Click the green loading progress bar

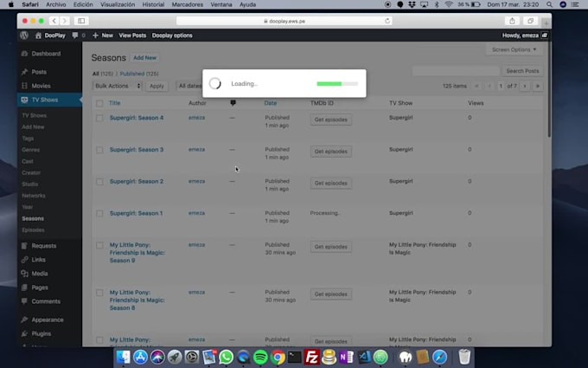(x=329, y=84)
